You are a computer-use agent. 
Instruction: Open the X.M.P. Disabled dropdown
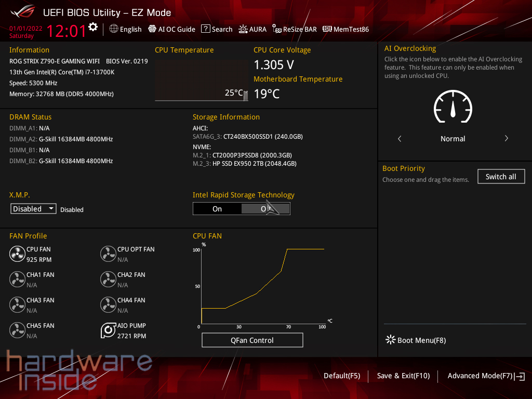pos(33,209)
